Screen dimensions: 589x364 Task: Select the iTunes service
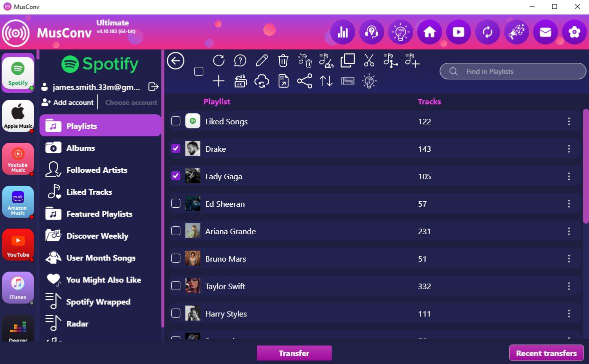click(18, 288)
